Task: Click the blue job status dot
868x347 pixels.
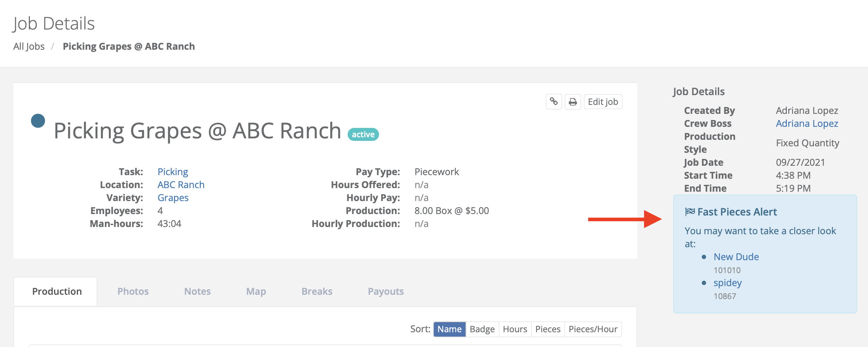Action: (x=38, y=121)
